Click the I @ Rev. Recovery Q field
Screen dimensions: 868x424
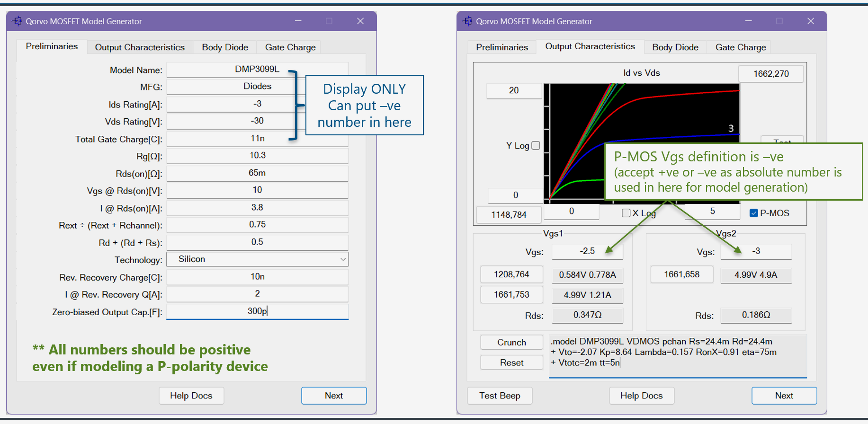[257, 294]
